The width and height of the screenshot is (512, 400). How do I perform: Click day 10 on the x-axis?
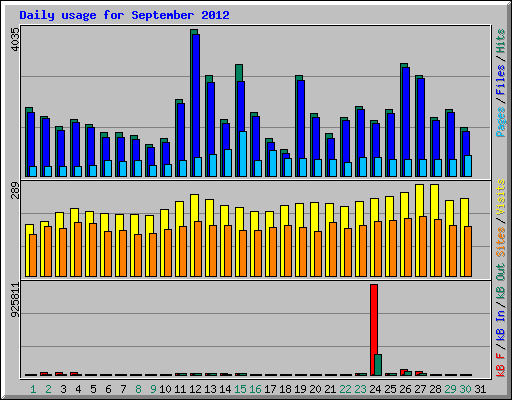coord(165,389)
